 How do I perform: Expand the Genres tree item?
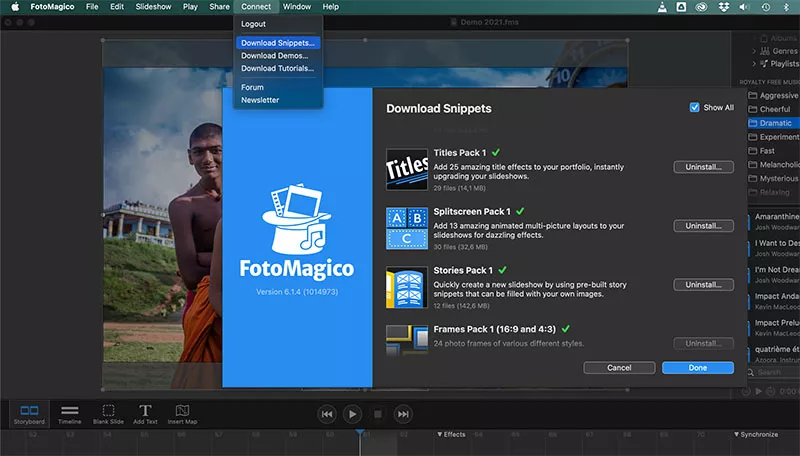(754, 51)
